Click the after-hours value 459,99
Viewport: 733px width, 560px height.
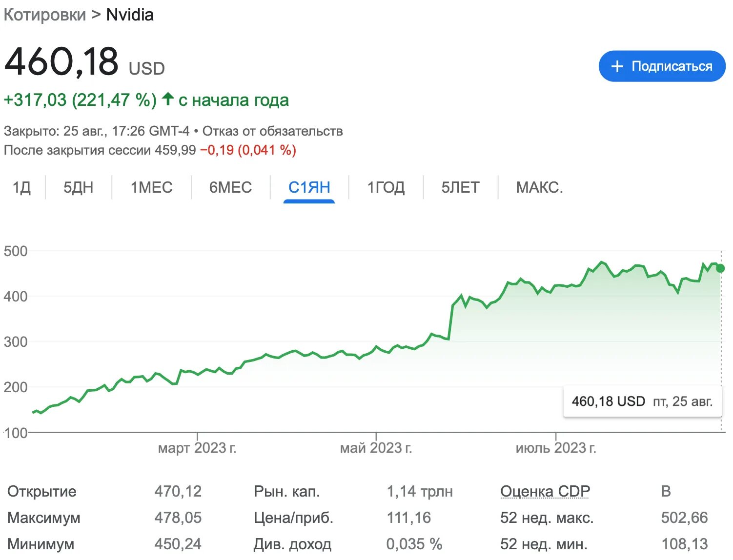click(x=175, y=150)
